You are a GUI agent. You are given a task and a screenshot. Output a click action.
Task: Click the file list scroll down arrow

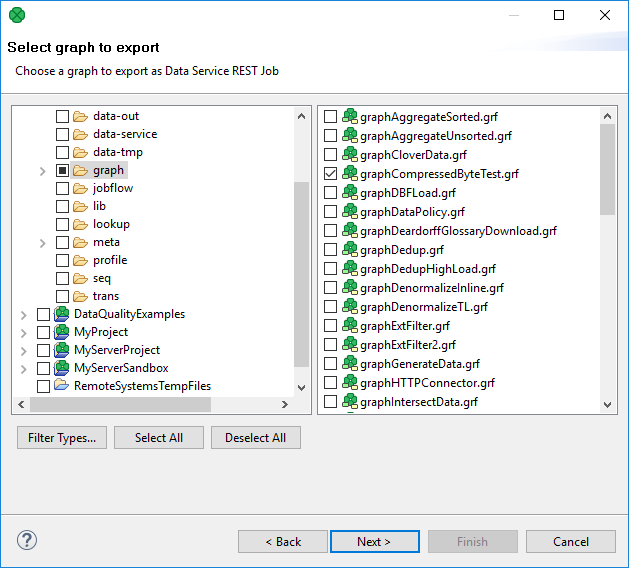[x=607, y=404]
